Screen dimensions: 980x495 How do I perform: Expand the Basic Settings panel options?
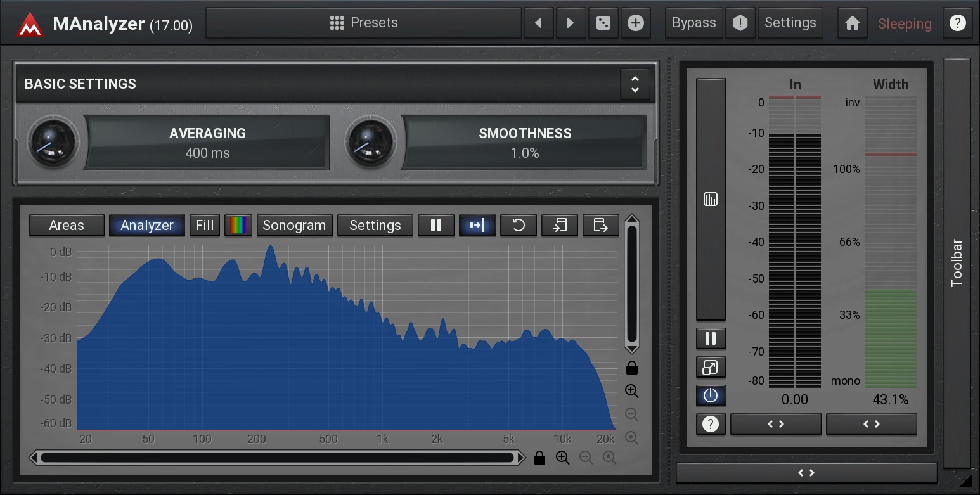tap(635, 84)
